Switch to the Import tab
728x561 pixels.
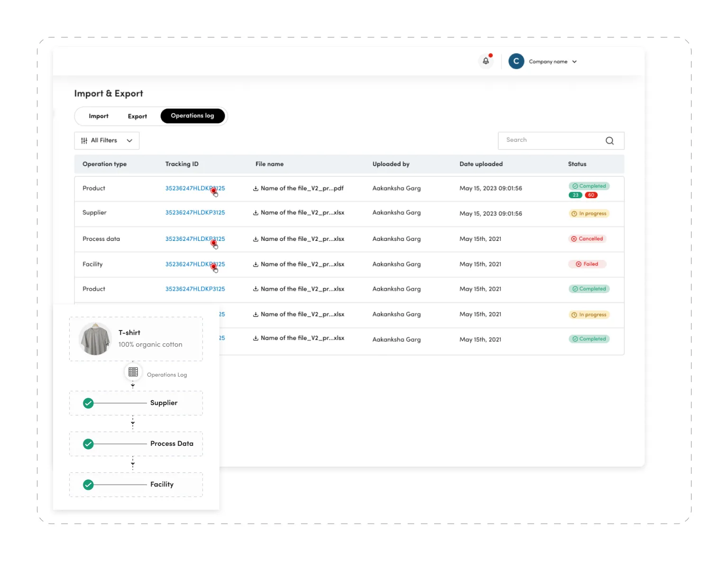coord(99,116)
